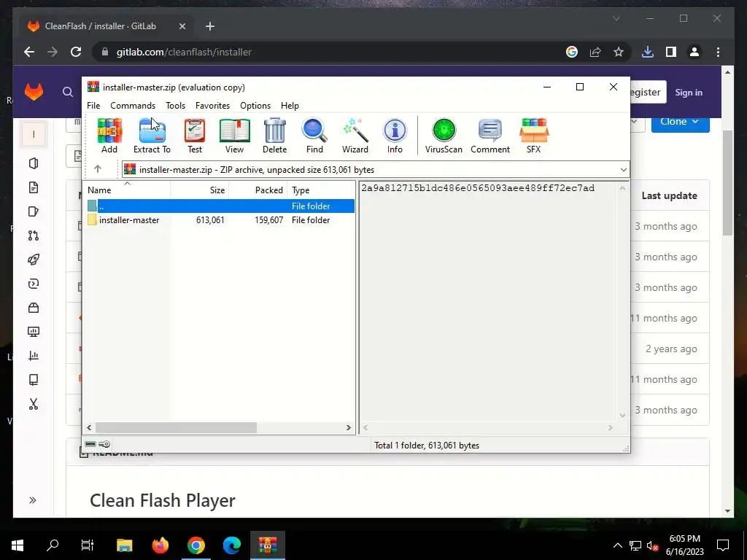This screenshot has height=560, width=747.
Task: Open the rocket deployments icon in GitLab sidebar
Action: click(34, 260)
